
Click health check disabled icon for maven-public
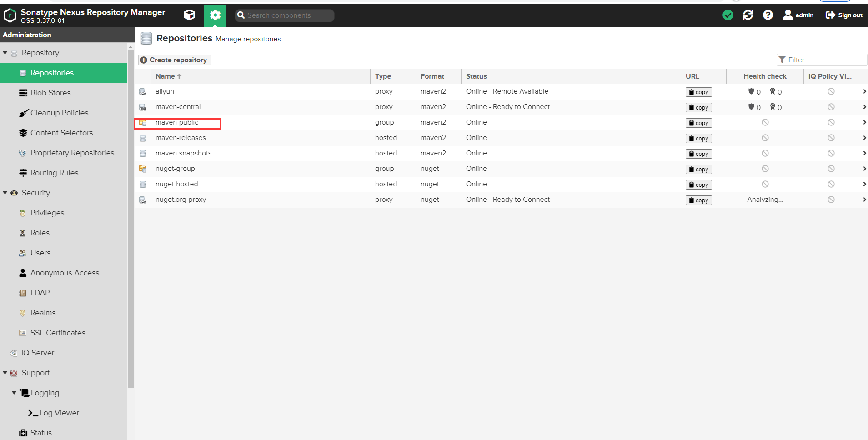(765, 122)
